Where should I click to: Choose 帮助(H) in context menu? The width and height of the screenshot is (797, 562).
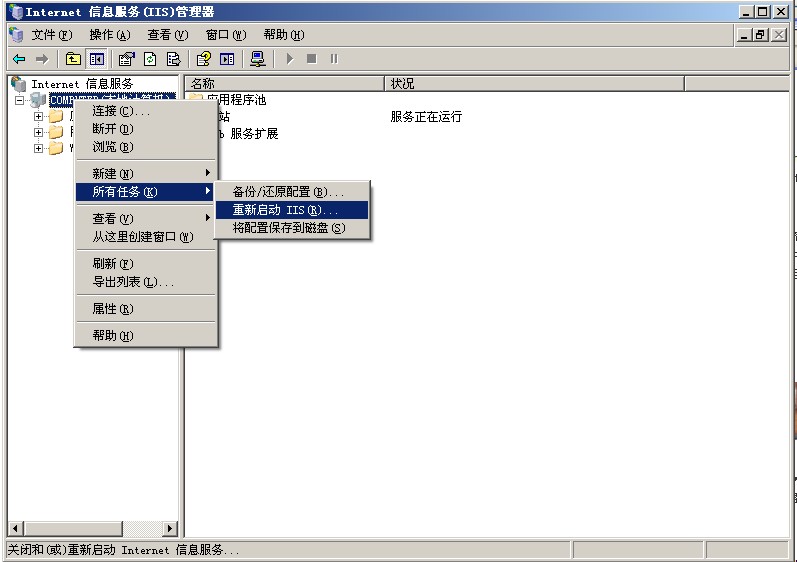click(x=145, y=335)
